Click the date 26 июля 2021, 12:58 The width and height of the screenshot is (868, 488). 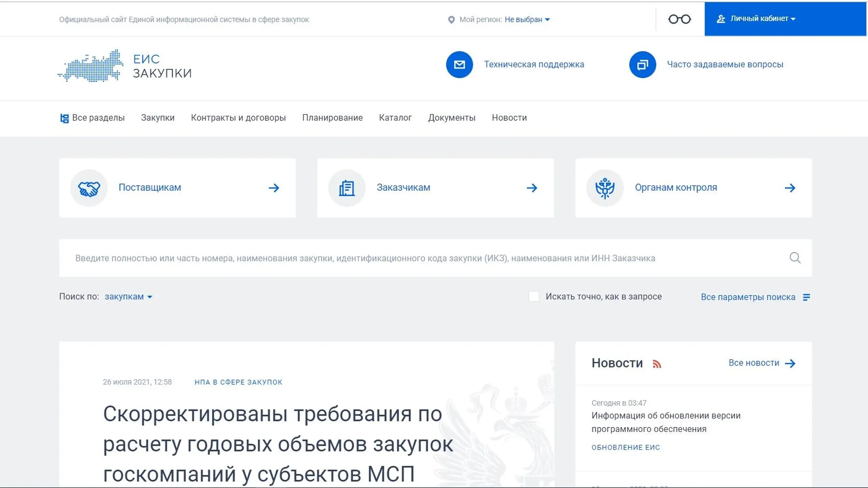(137, 382)
